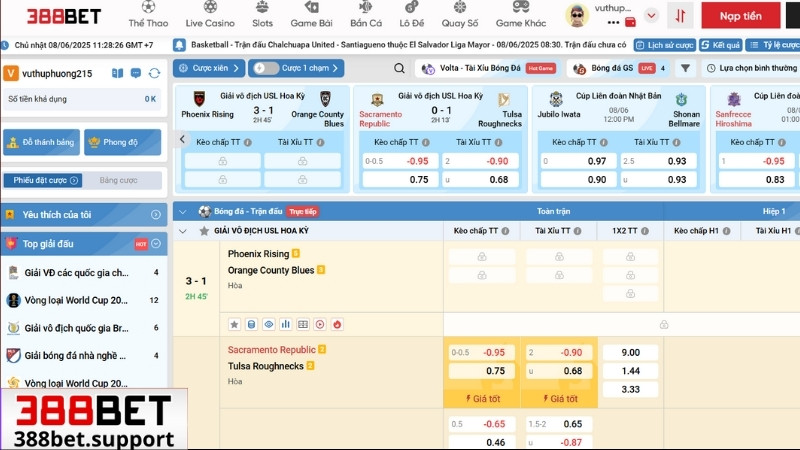
Task: Favorite the USL Hoa Kỳ league star
Action: tap(203, 230)
